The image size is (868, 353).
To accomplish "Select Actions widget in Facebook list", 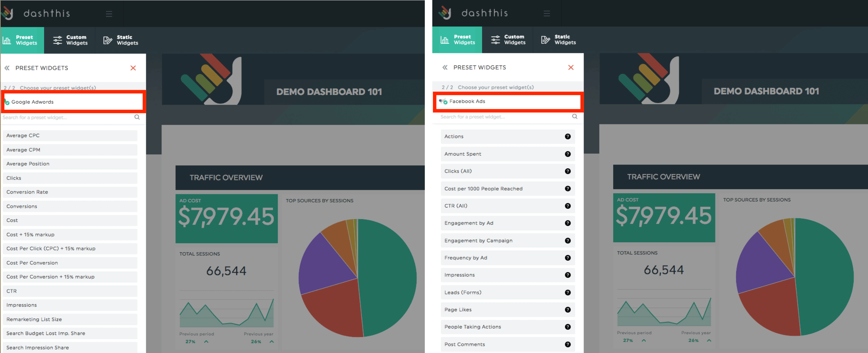I will (508, 137).
